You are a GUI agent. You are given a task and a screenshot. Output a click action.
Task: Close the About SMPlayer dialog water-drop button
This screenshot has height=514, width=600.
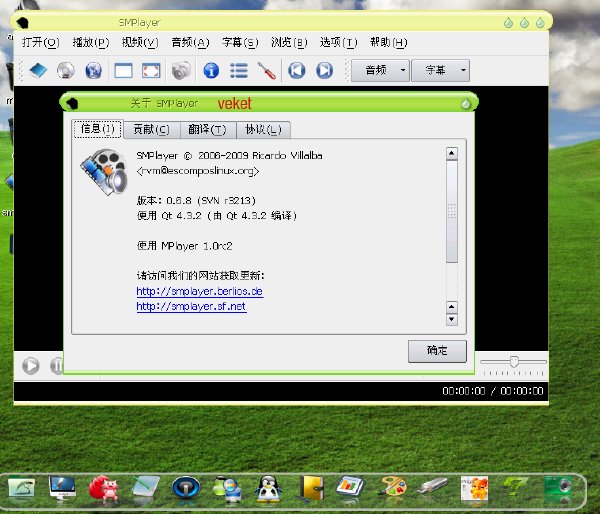click(466, 104)
